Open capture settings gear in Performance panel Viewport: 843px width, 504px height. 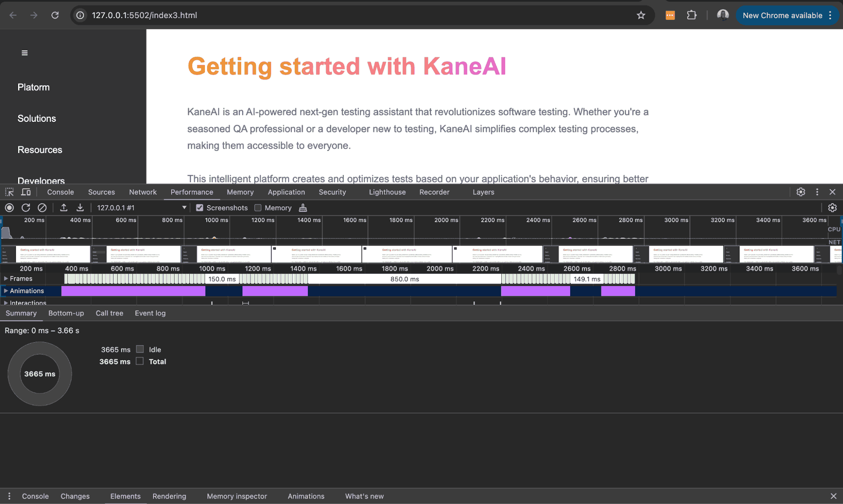(x=832, y=208)
